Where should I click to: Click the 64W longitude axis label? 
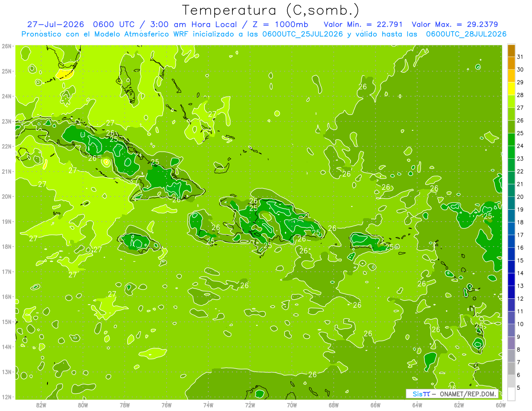tap(417, 405)
